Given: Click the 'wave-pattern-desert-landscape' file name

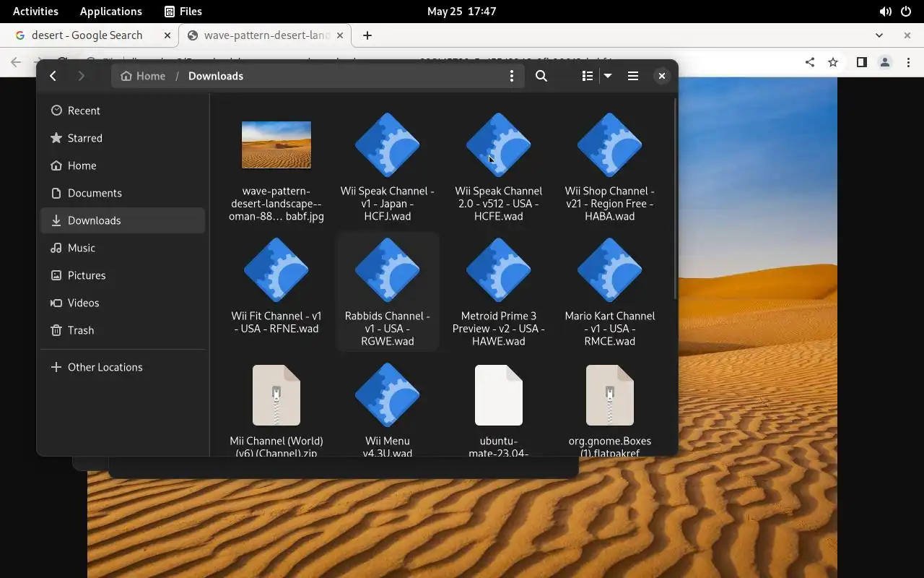Looking at the screenshot, I should point(276,204).
